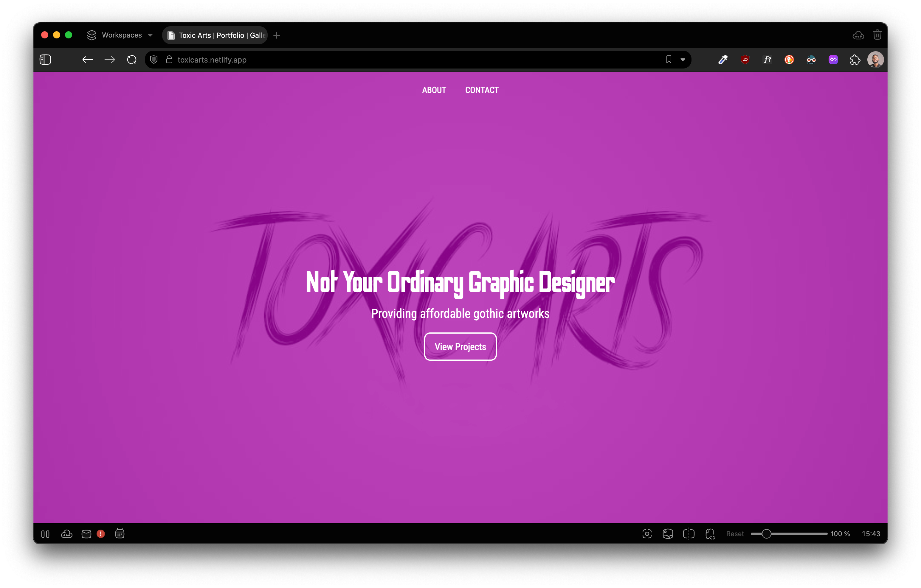The height and width of the screenshot is (588, 921).
Task: Click the View Projects button
Action: tap(460, 347)
